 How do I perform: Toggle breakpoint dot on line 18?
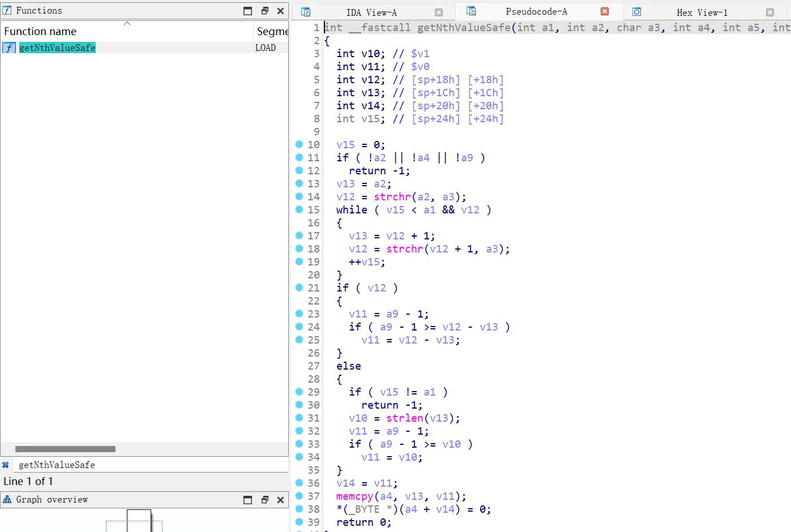point(300,248)
